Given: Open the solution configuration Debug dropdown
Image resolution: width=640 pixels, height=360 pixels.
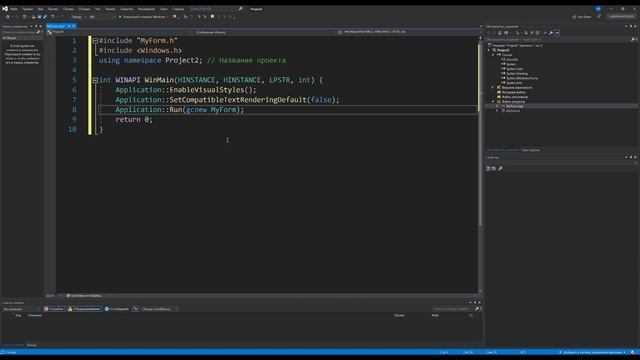Looking at the screenshot, I should coord(79,17).
